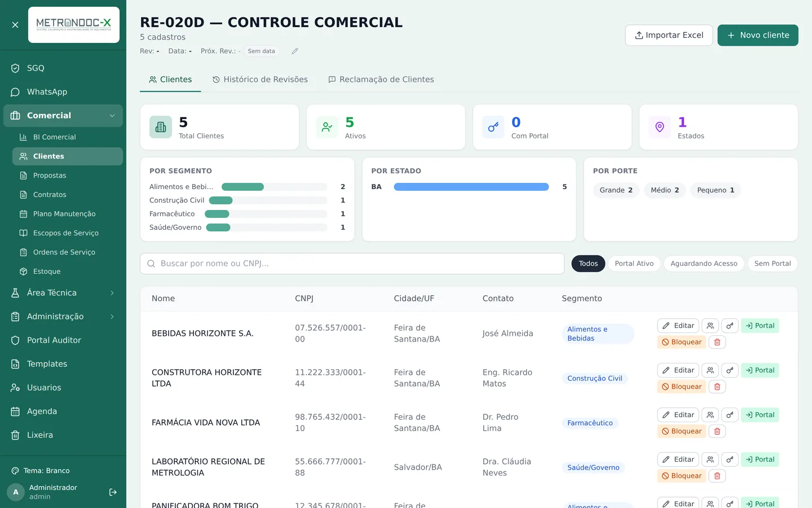Select the Pequeno porte chip

[716, 190]
